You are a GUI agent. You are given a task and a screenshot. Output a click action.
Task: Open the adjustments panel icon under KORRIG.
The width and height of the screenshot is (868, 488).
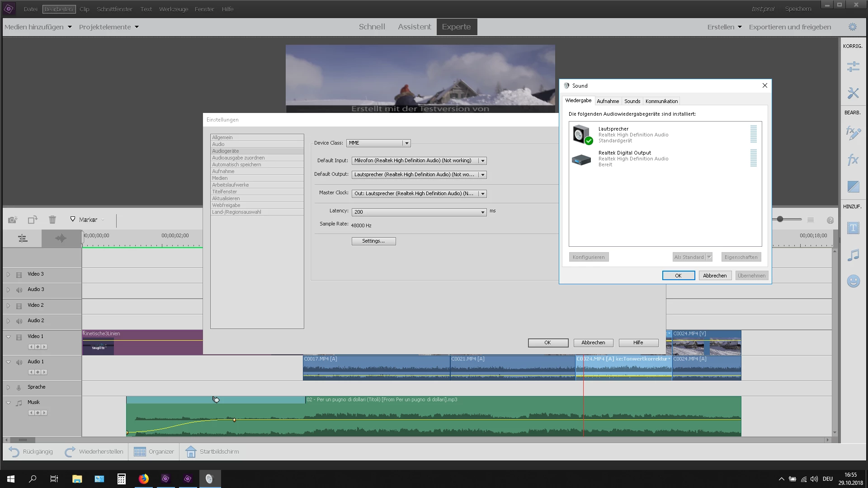coord(853,67)
